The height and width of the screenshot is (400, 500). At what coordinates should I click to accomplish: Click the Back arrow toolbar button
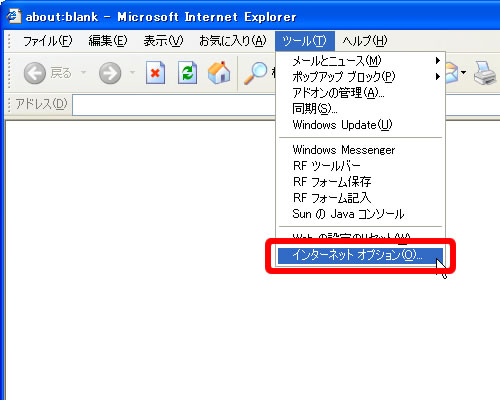pos(35,73)
